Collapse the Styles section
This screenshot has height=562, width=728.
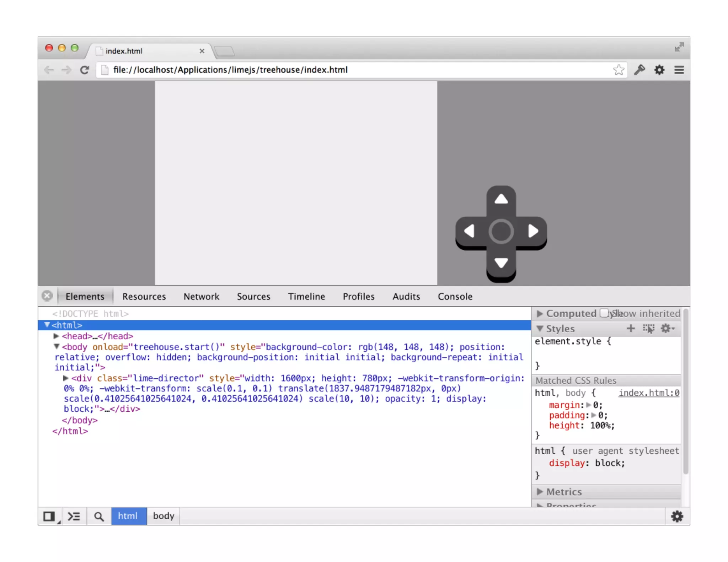tap(540, 329)
